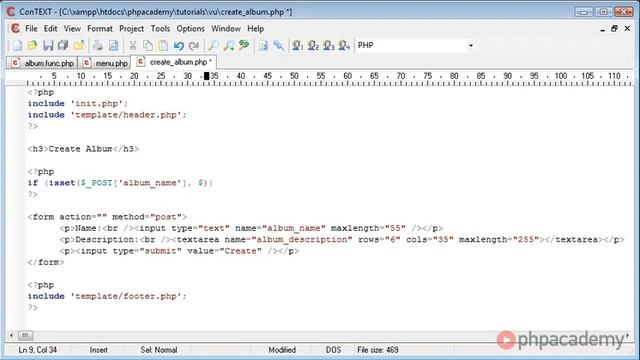Click the Close file folder icon

pyautogui.click(x=79, y=45)
